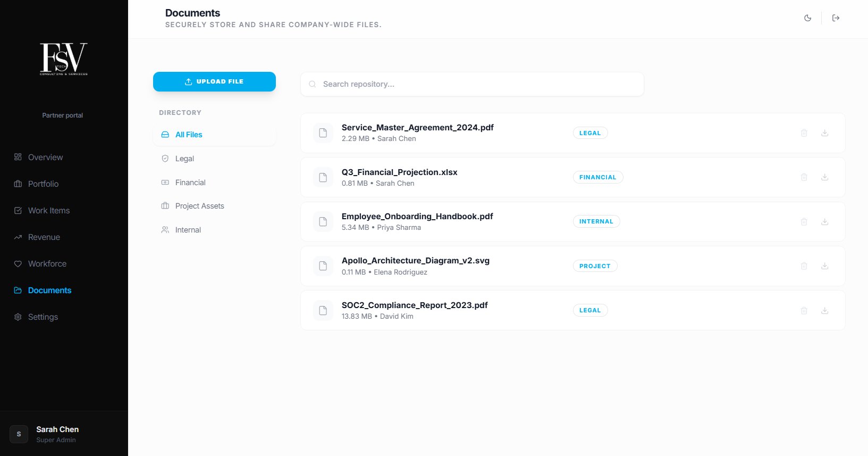The width and height of the screenshot is (868, 456).
Task: Click the Documents page heading
Action: click(x=192, y=13)
